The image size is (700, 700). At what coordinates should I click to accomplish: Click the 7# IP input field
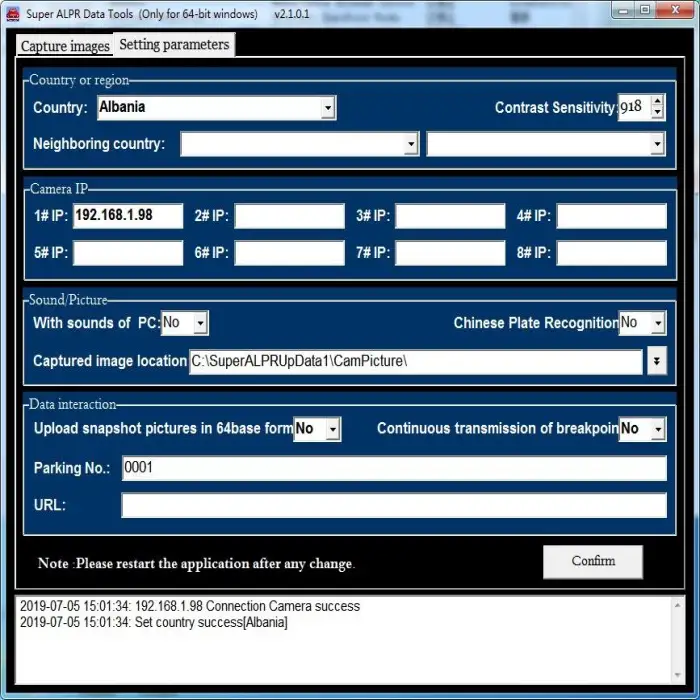click(x=450, y=253)
